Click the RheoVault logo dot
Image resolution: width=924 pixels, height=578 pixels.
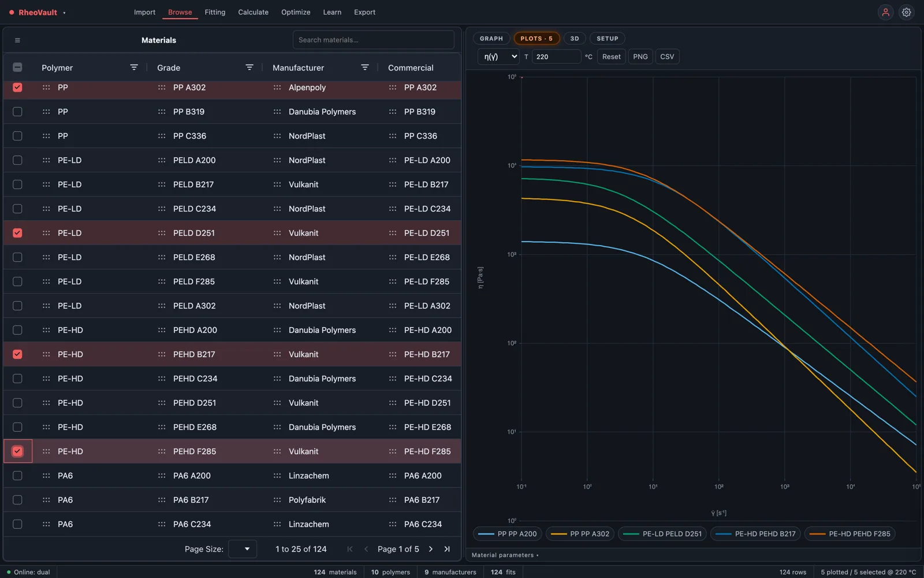pos(12,12)
